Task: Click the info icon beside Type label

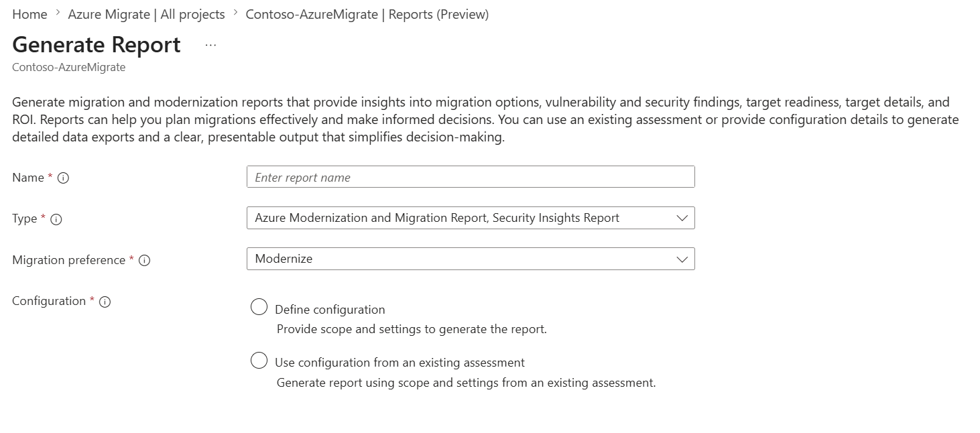Action: click(56, 219)
